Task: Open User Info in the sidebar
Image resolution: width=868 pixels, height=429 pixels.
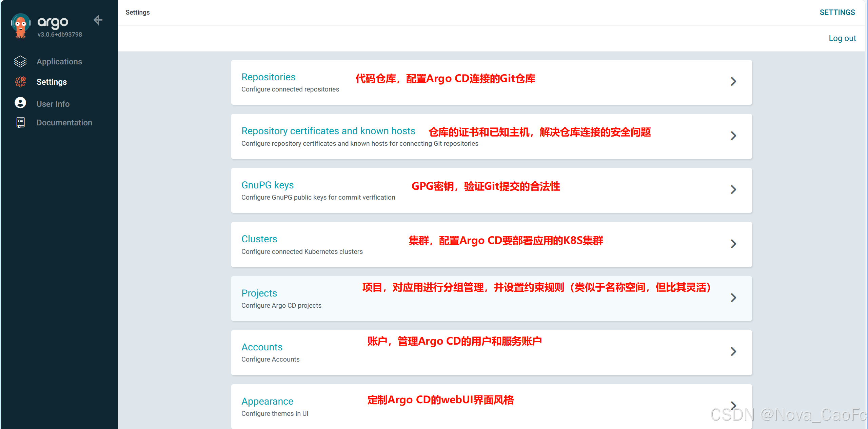Action: pos(53,104)
